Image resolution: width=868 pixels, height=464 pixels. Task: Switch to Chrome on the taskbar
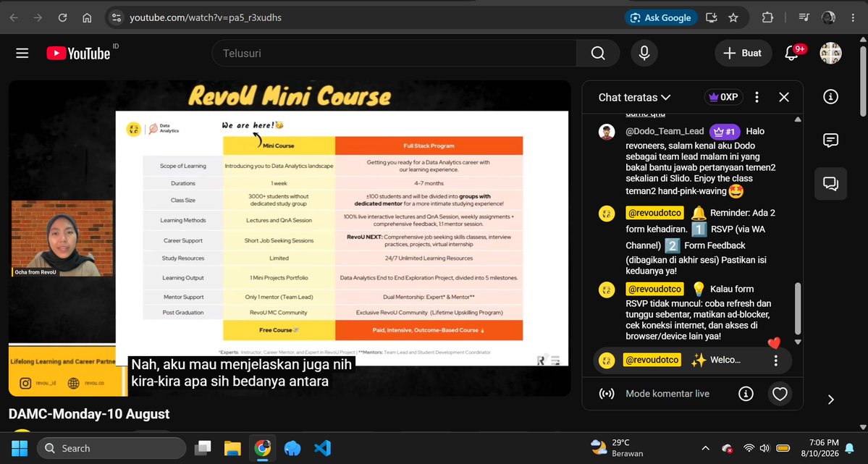click(x=262, y=448)
